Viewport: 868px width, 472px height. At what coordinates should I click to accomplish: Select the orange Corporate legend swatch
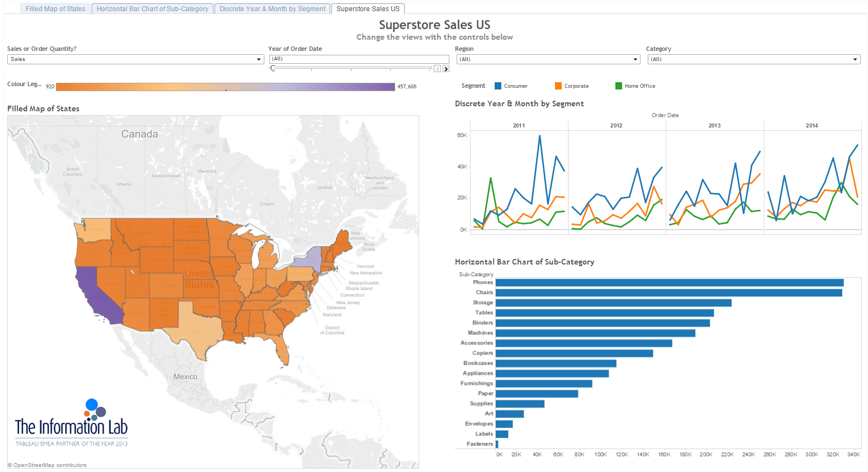(x=558, y=86)
